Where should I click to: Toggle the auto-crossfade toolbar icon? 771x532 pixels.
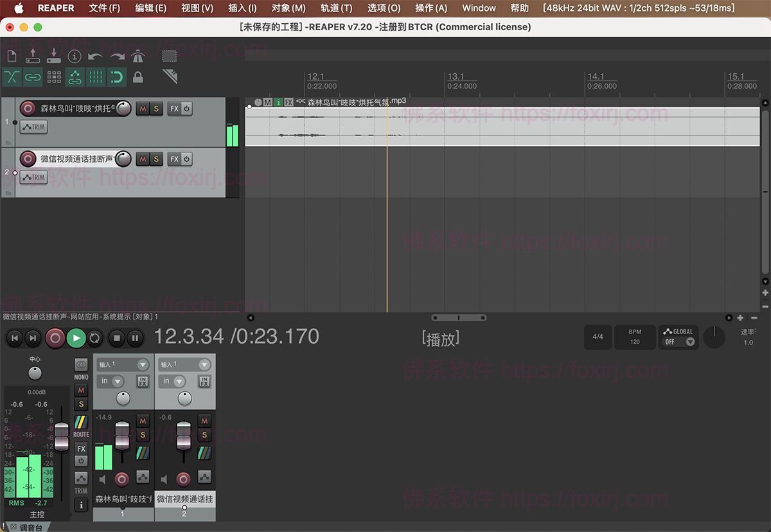12,77
